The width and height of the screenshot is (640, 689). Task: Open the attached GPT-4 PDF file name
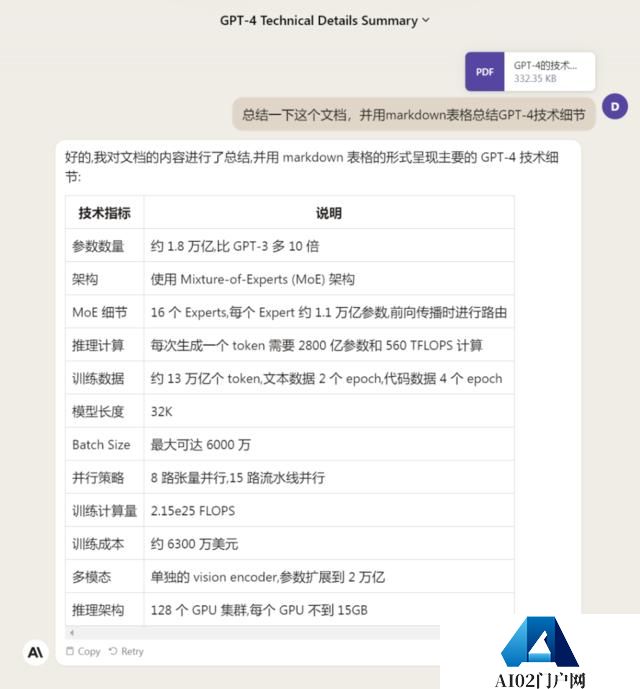(x=545, y=65)
